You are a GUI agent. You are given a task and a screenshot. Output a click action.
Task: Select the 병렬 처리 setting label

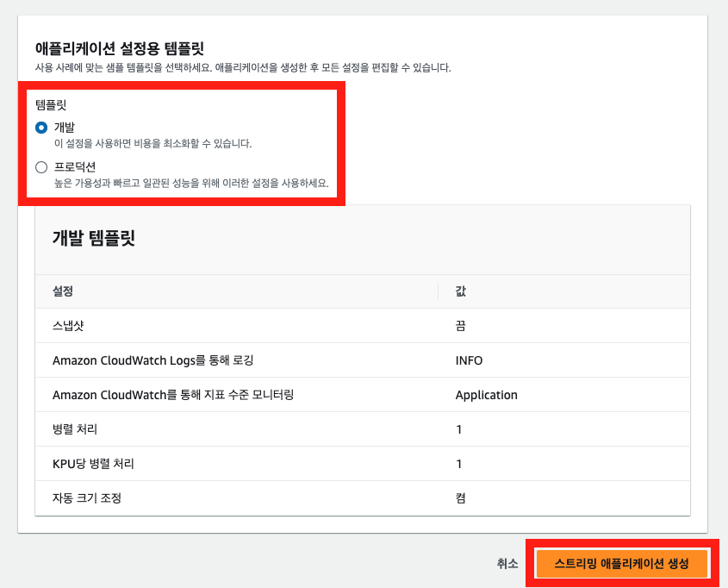75,429
